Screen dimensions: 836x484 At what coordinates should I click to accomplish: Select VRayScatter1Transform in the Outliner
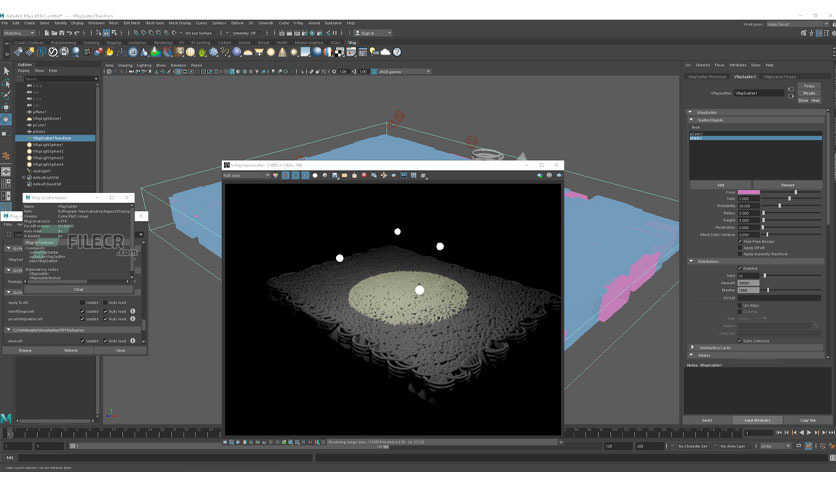55,138
